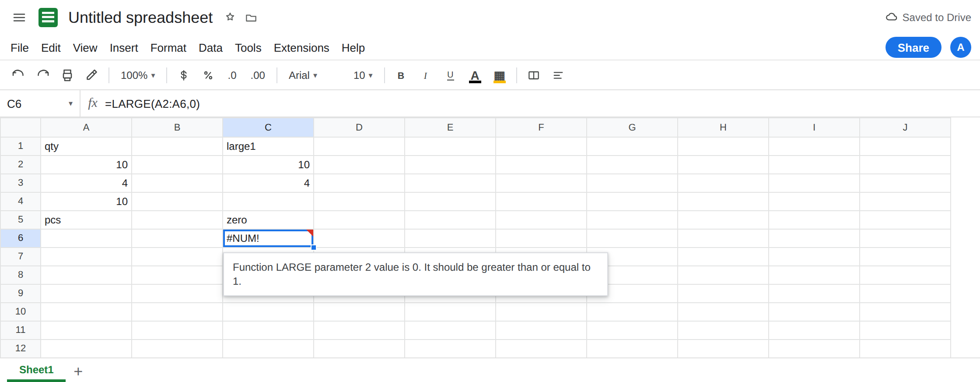Expand the name box dropdown arrow
Screen dimensions: 980x382
pos(70,104)
